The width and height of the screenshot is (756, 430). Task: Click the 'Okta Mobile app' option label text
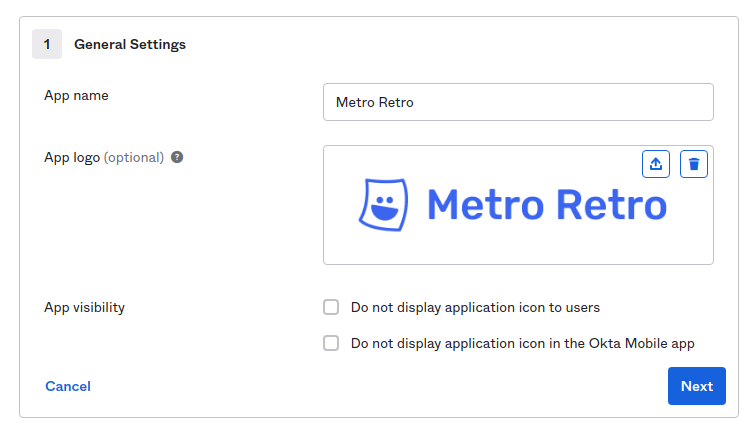pyautogui.click(x=522, y=343)
